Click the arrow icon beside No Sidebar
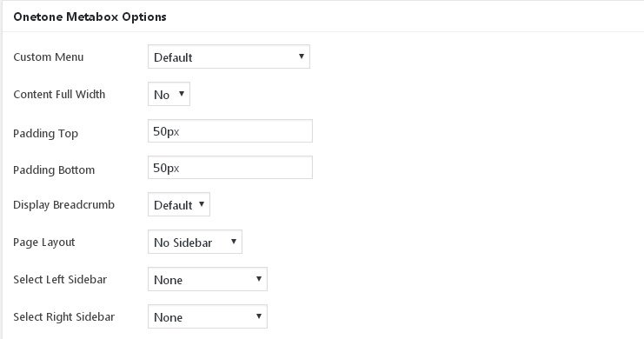 click(233, 242)
